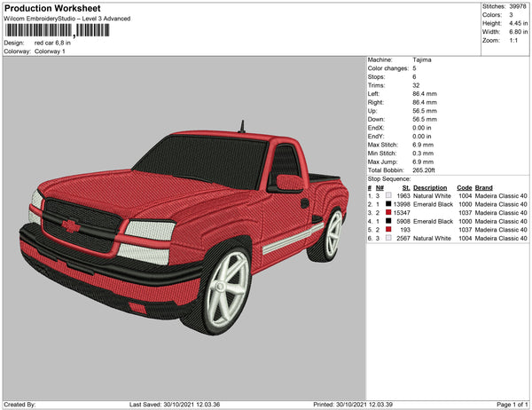
Task: Click the 'Created By:' footer label
Action: point(20,405)
